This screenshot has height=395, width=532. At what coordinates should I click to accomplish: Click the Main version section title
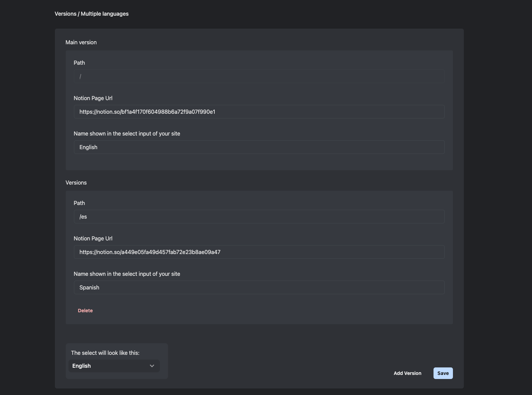pyautogui.click(x=81, y=43)
